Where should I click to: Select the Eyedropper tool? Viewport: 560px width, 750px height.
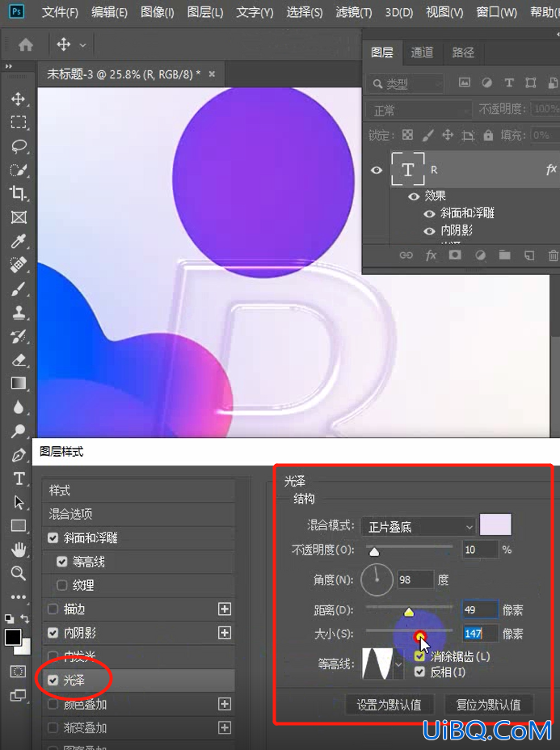click(18, 241)
